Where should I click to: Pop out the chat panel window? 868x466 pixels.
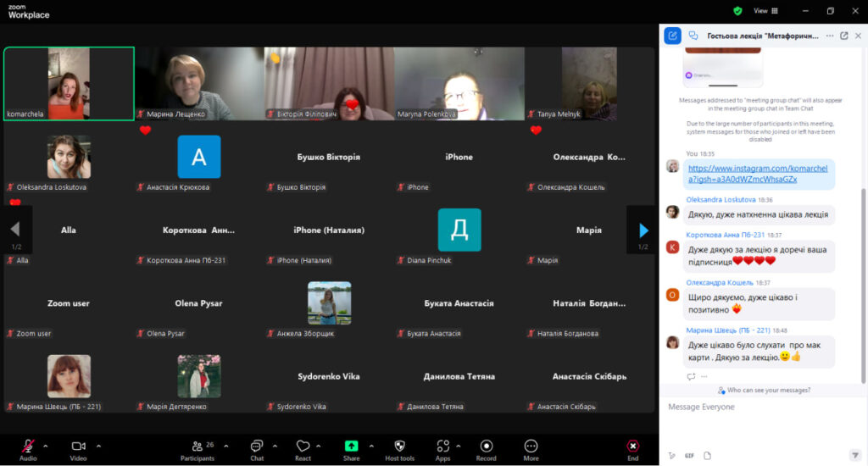click(x=844, y=36)
